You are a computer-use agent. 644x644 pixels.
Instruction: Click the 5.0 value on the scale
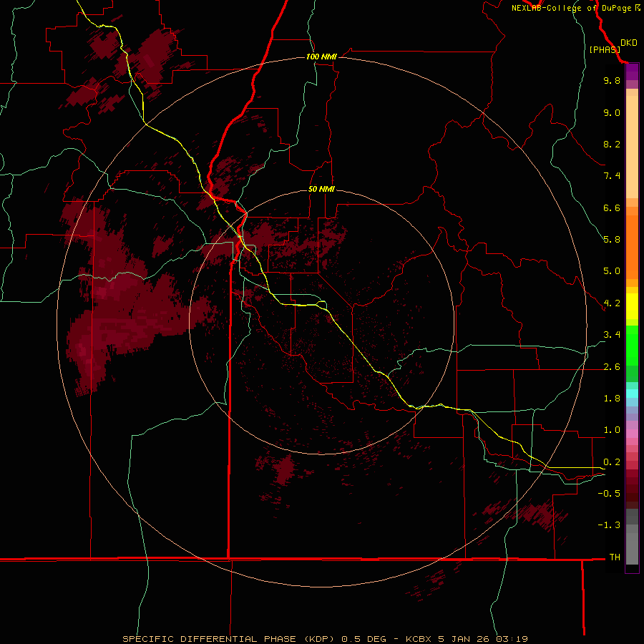(612, 271)
